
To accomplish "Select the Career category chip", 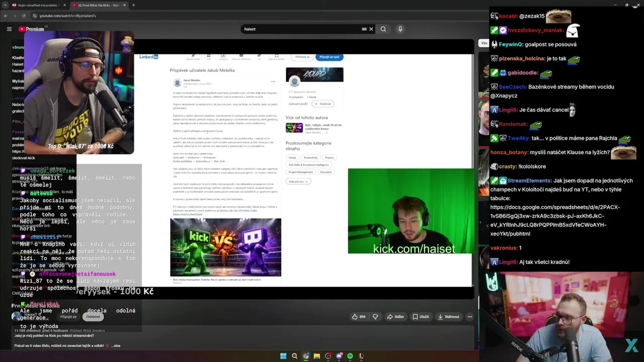I will tap(292, 158).
